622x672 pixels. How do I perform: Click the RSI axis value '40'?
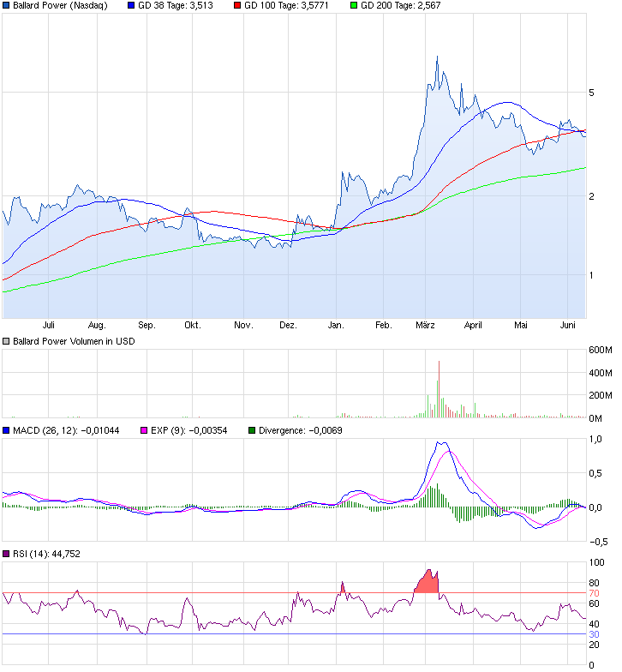click(x=594, y=624)
